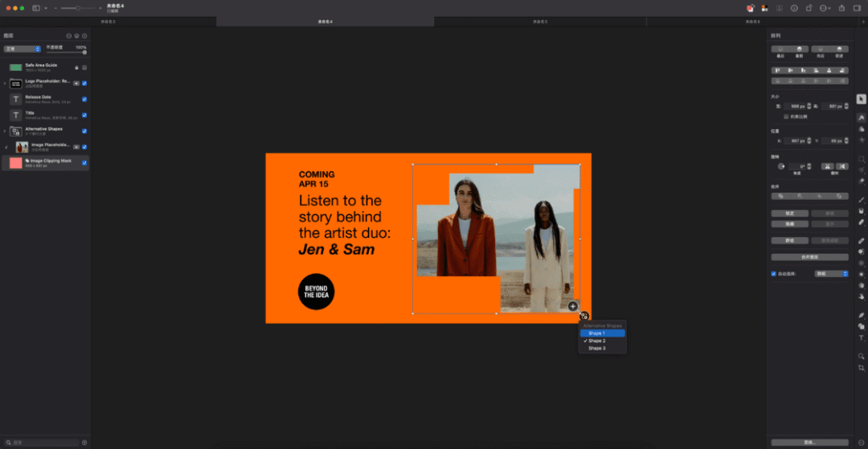
Task: Click the alternative shapes badge icon on canvas
Action: pyautogui.click(x=584, y=316)
